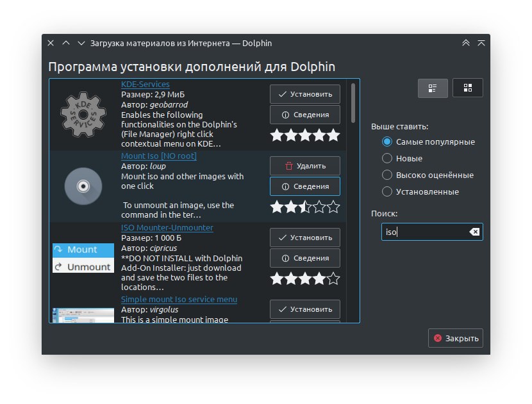Open the Mount Iso [NO root] link

[159, 156]
